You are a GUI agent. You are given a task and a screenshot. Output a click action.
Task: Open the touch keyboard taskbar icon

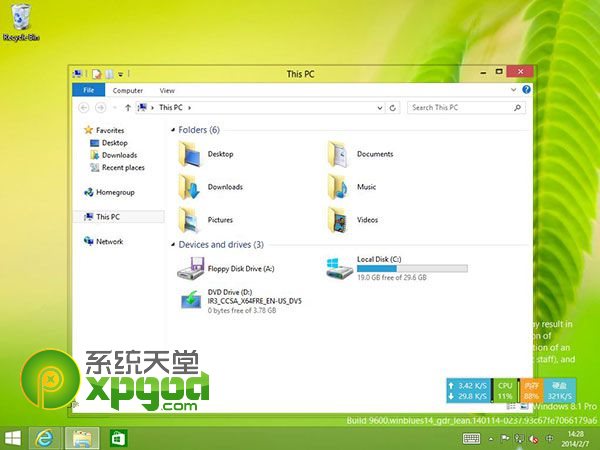click(471, 439)
